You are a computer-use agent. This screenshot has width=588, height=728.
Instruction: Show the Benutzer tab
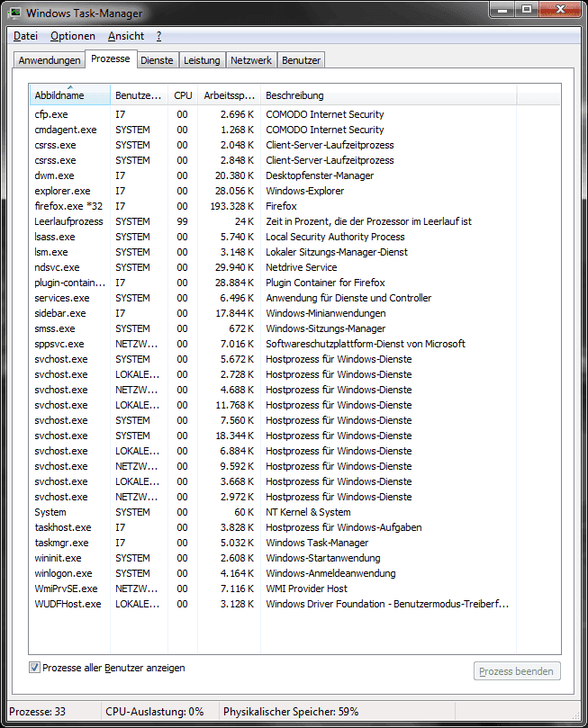tap(301, 60)
